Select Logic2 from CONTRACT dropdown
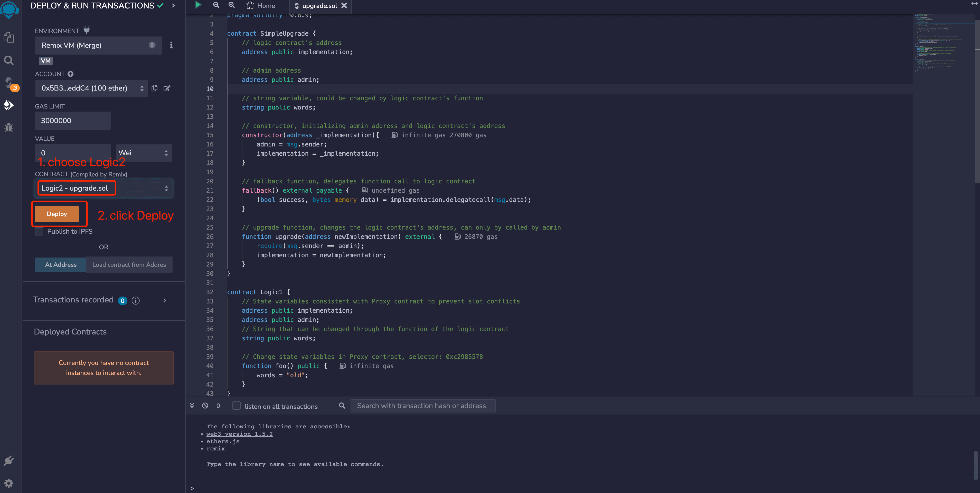The height and width of the screenshot is (493, 980). click(104, 188)
